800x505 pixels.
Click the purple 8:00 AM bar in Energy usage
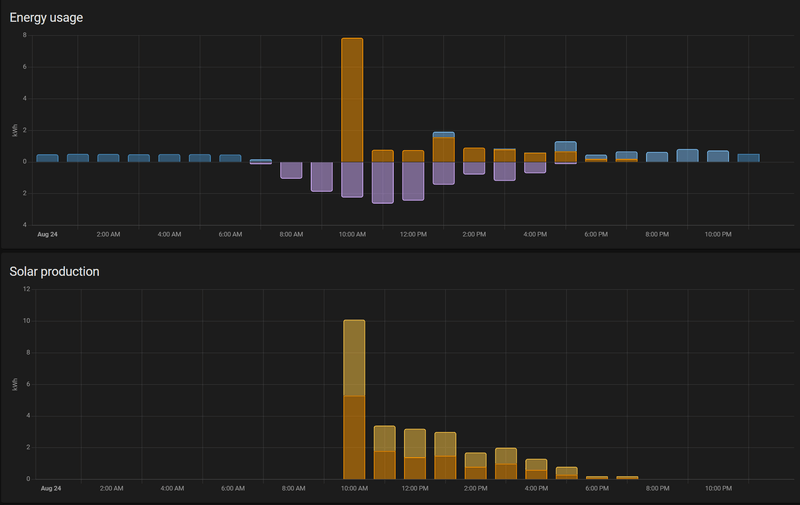291,170
